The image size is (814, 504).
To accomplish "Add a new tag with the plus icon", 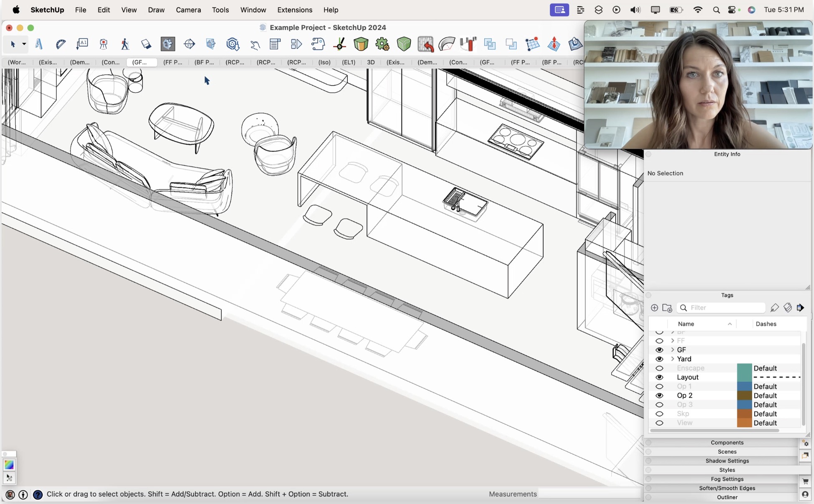I will 654,308.
